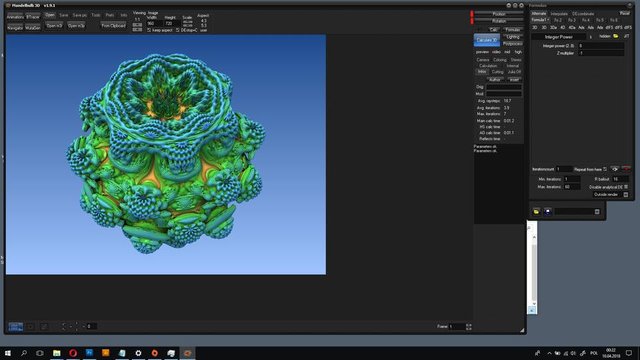640x360 pixels.
Task: Click the red icon right of the eye
Action: pyautogui.click(x=626, y=169)
